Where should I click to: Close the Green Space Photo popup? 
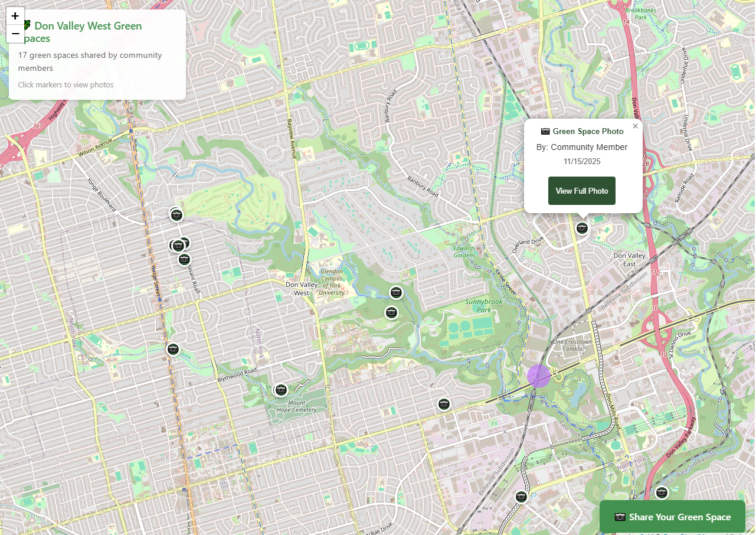pos(635,126)
